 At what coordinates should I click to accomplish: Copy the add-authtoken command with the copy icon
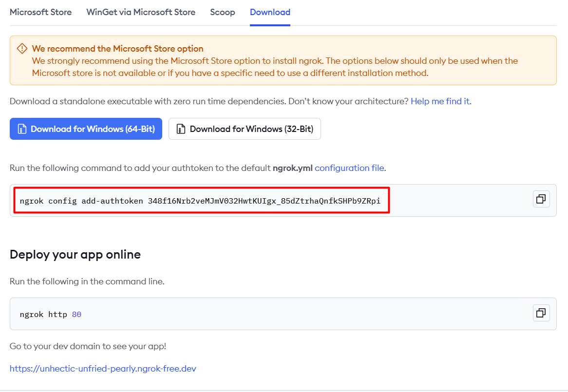tap(541, 199)
